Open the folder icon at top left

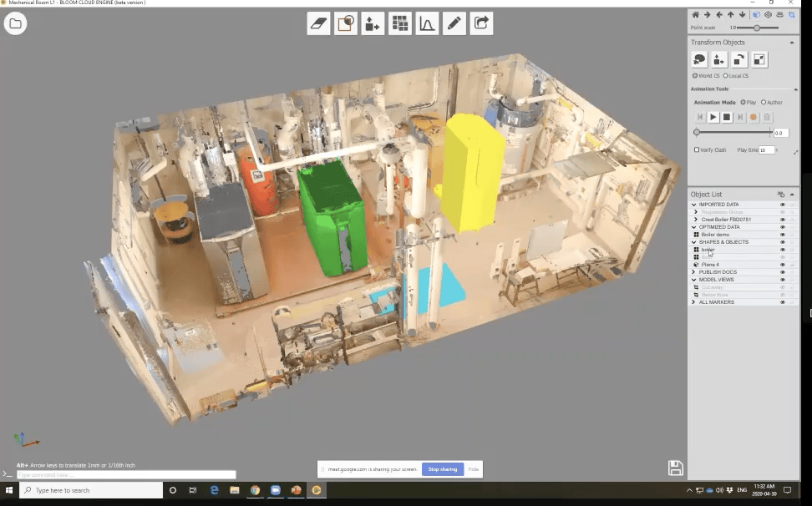(x=15, y=23)
